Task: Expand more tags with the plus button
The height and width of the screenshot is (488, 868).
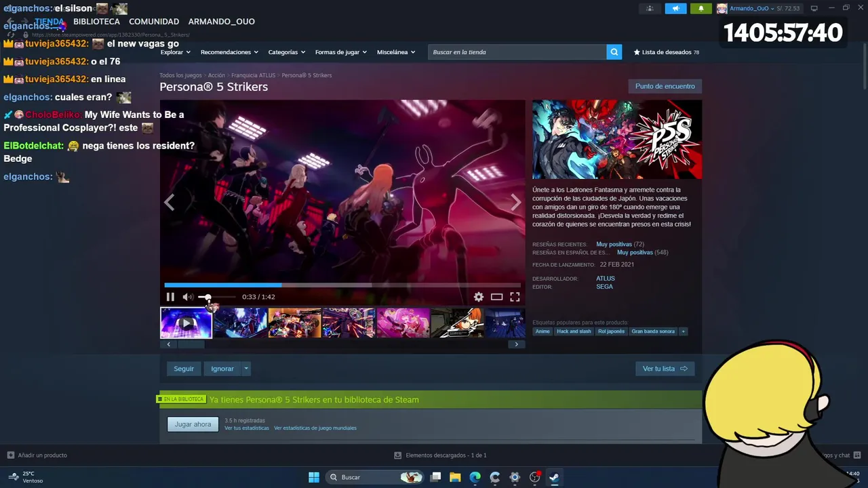Action: (683, 331)
